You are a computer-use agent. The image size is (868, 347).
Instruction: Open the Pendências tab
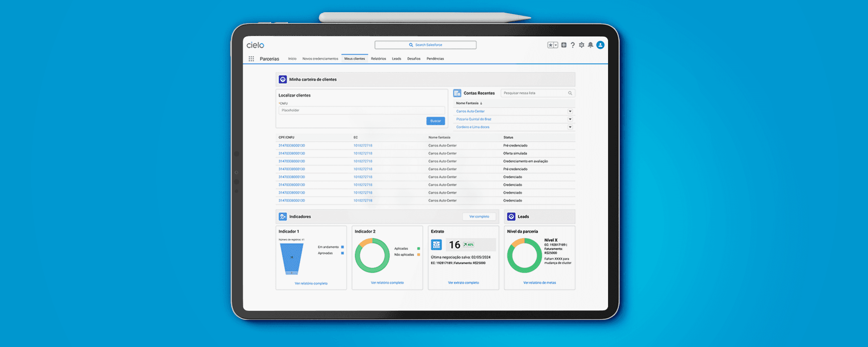click(x=435, y=59)
